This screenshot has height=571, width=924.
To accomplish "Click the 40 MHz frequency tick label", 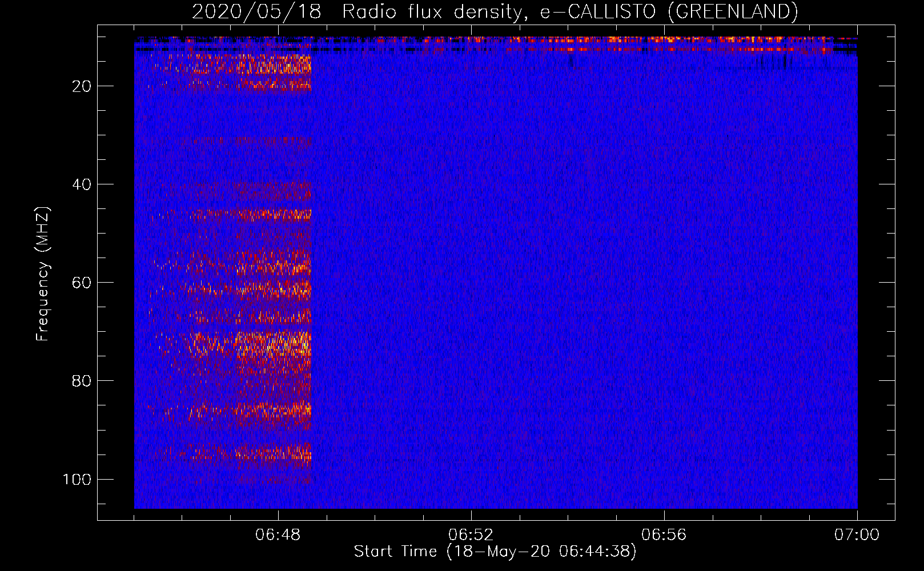I will click(x=82, y=184).
